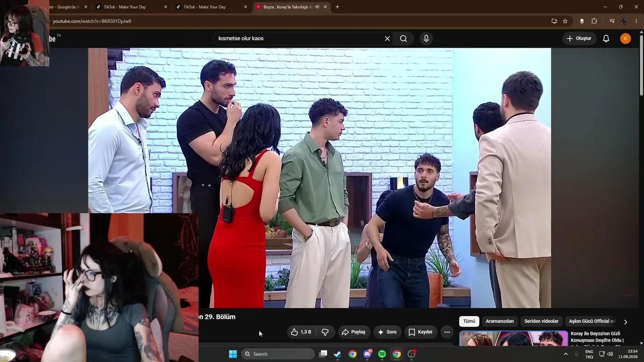Viewport: 644px width, 362px height.
Task: Open the network icon in system tray
Action: coord(602,354)
